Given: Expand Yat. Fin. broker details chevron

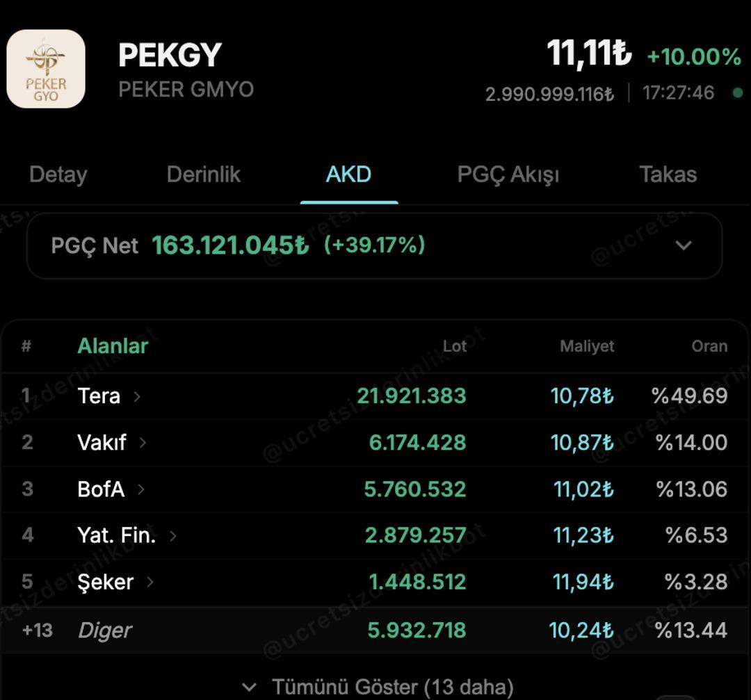Looking at the screenshot, I should point(173,536).
